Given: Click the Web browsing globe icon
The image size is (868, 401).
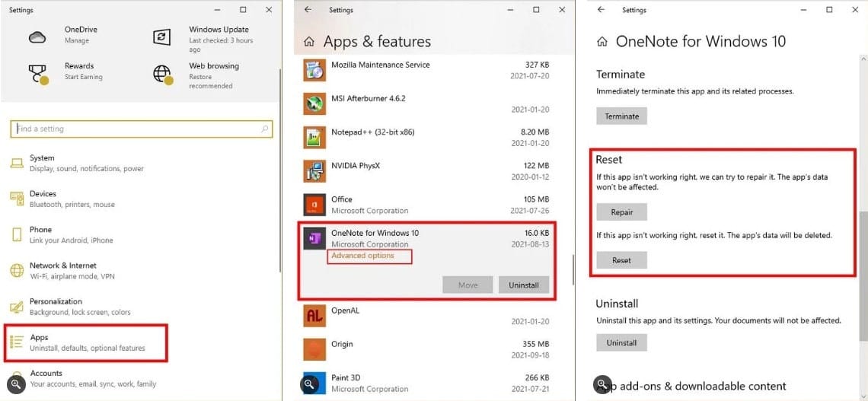Looking at the screenshot, I should [162, 74].
